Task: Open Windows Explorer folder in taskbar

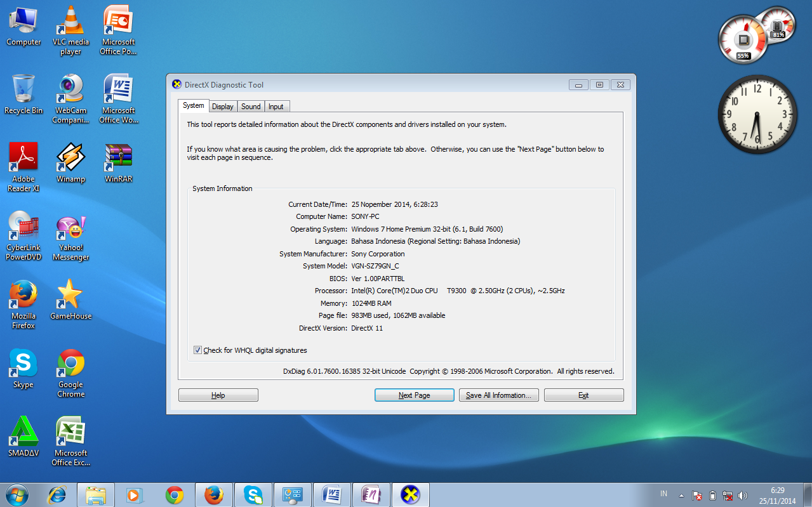Action: (x=96, y=494)
